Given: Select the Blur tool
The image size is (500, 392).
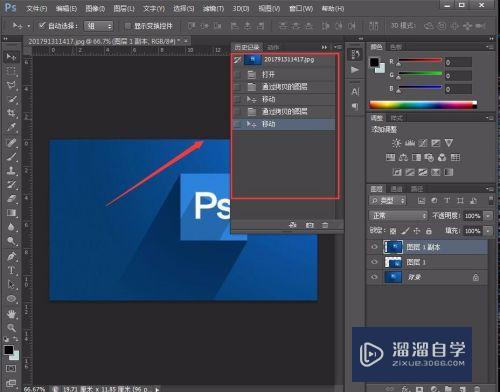Looking at the screenshot, I should (x=11, y=227).
